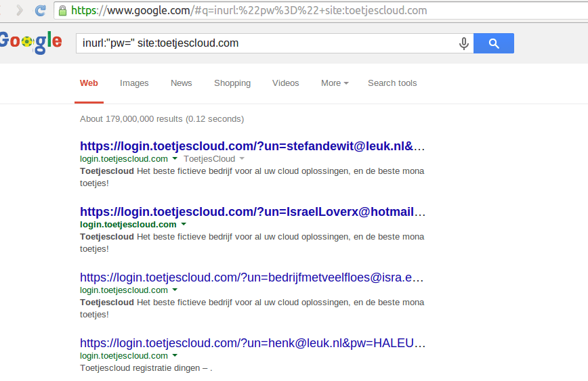Select the Web results tab
This screenshot has height=381, width=588.
[89, 83]
